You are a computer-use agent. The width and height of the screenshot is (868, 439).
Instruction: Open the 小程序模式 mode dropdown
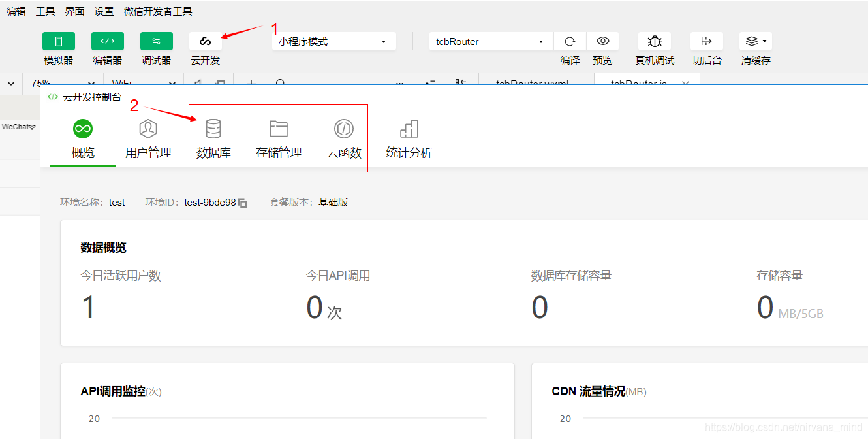click(334, 41)
